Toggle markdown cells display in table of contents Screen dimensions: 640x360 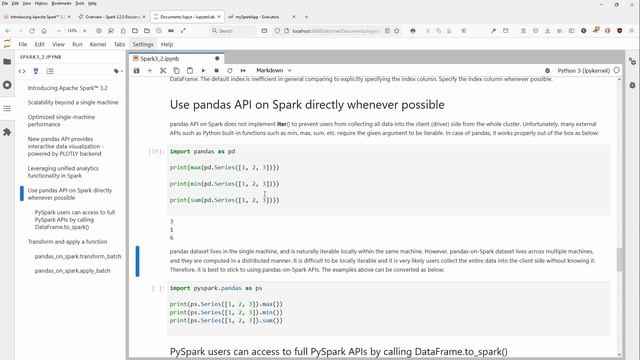36,71
